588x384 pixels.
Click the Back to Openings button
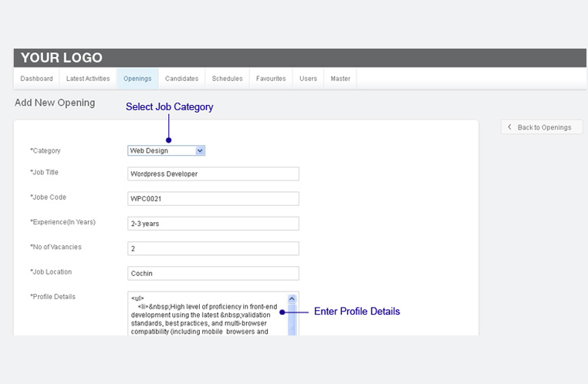542,127
